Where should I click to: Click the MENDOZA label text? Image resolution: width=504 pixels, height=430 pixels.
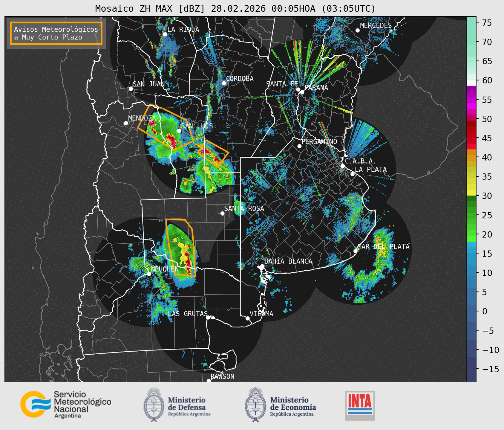click(142, 118)
